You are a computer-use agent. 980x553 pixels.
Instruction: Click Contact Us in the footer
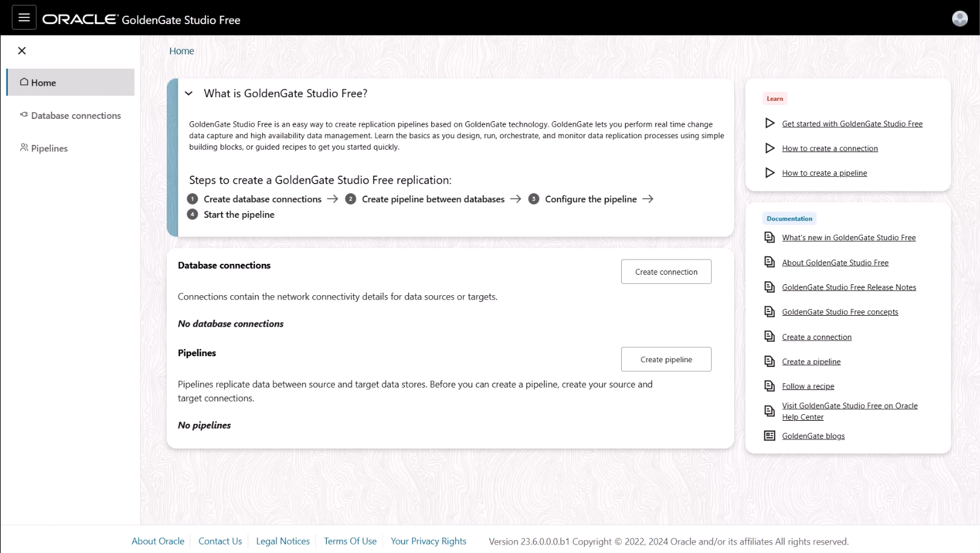point(220,541)
